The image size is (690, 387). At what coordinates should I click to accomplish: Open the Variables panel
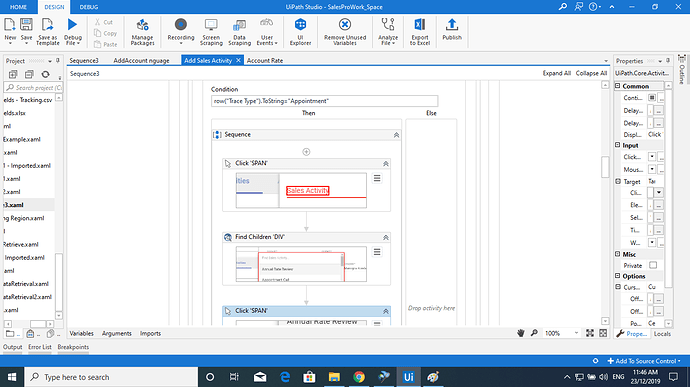(81, 333)
